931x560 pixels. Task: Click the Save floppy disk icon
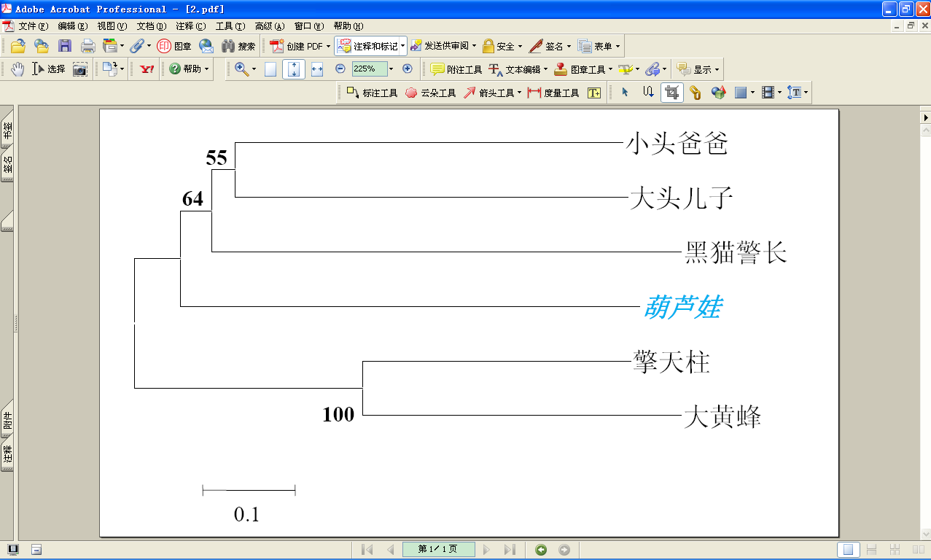click(64, 46)
